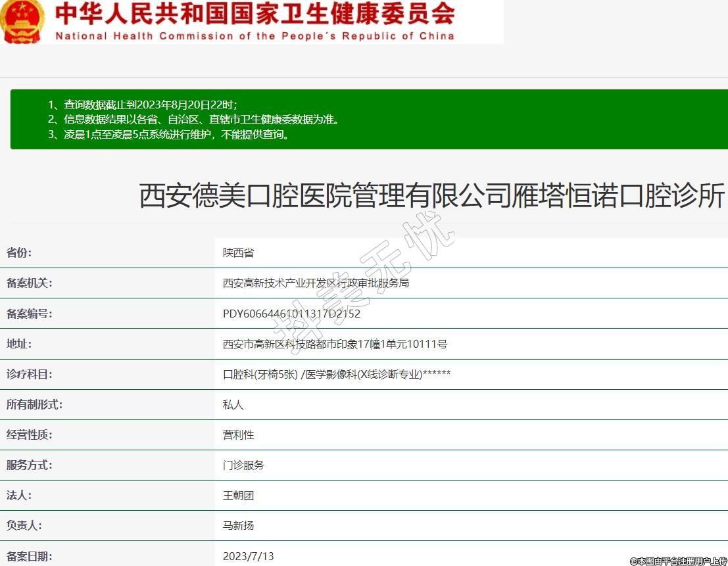Click the registering authority value 西安高新技术产业开发区行政审批服务局
The width and height of the screenshot is (728, 566).
(316, 283)
